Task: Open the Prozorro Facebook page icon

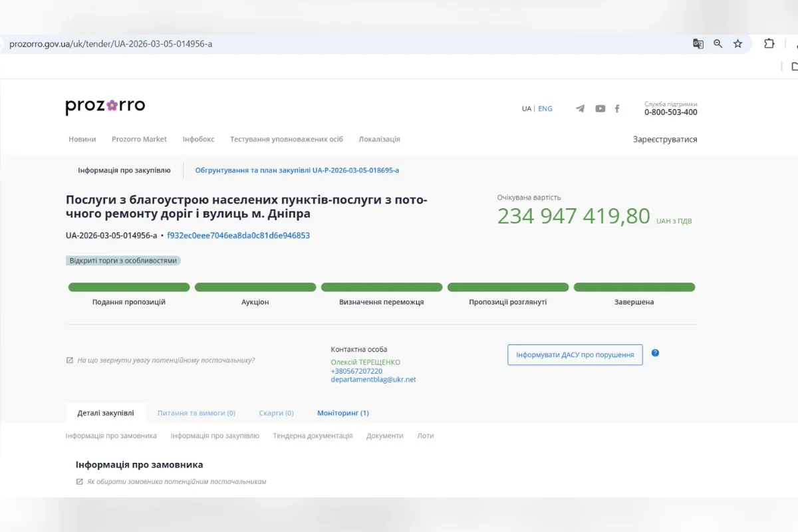Action: tap(616, 108)
